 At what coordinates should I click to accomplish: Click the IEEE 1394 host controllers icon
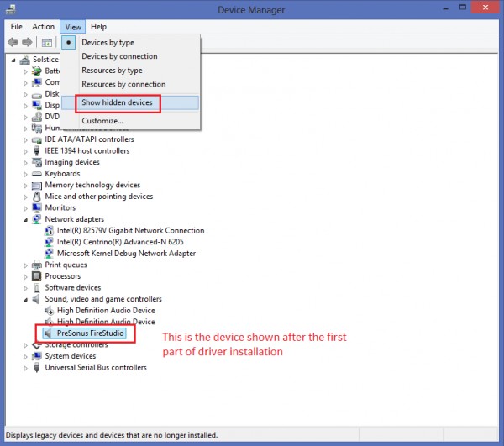point(37,150)
